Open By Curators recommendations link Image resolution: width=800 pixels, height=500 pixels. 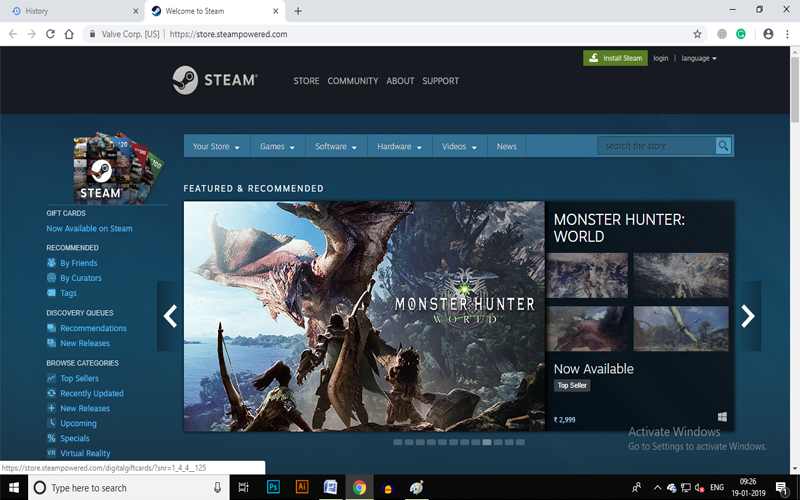pyautogui.click(x=81, y=278)
